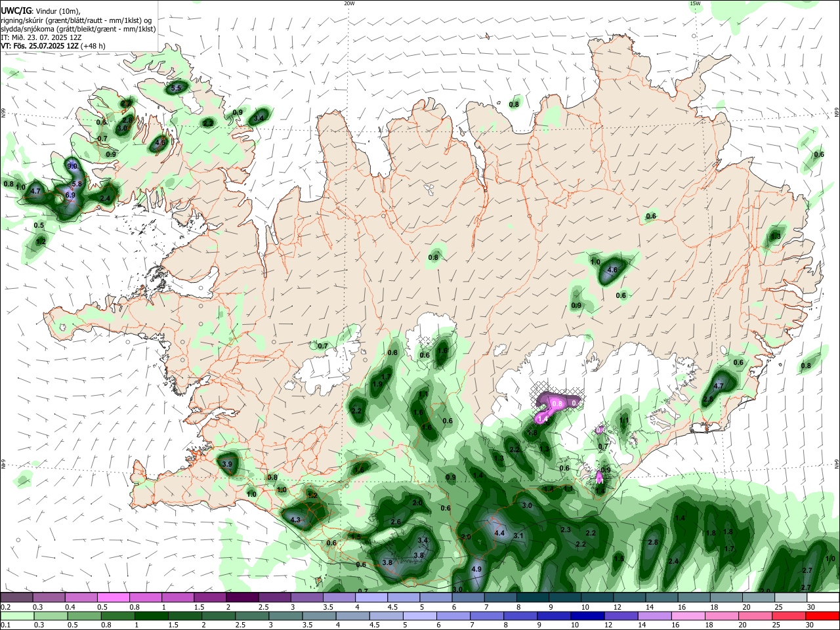
Task: Click the white 30 swatch in snow legend
Action: click(823, 598)
